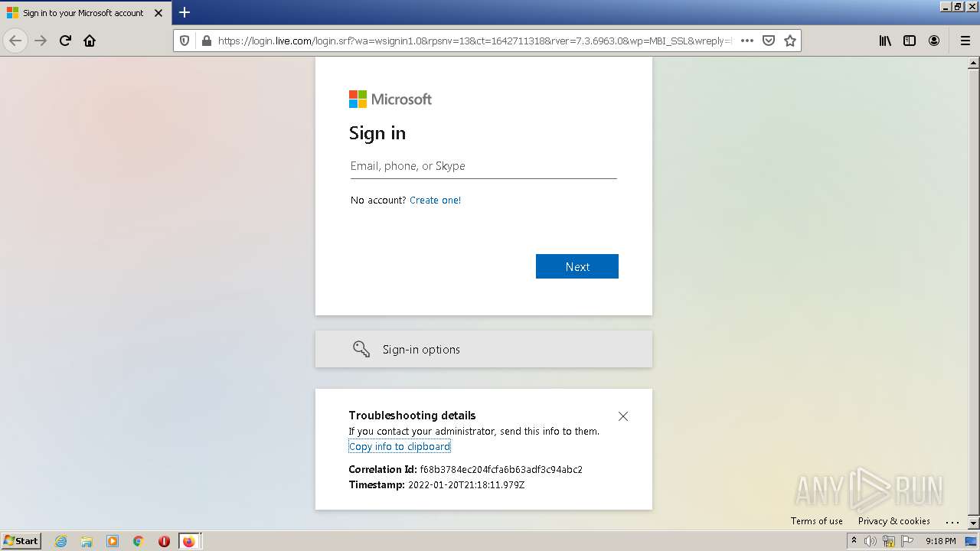Close the Sign in to Microsoft account tab

pyautogui.click(x=158, y=13)
